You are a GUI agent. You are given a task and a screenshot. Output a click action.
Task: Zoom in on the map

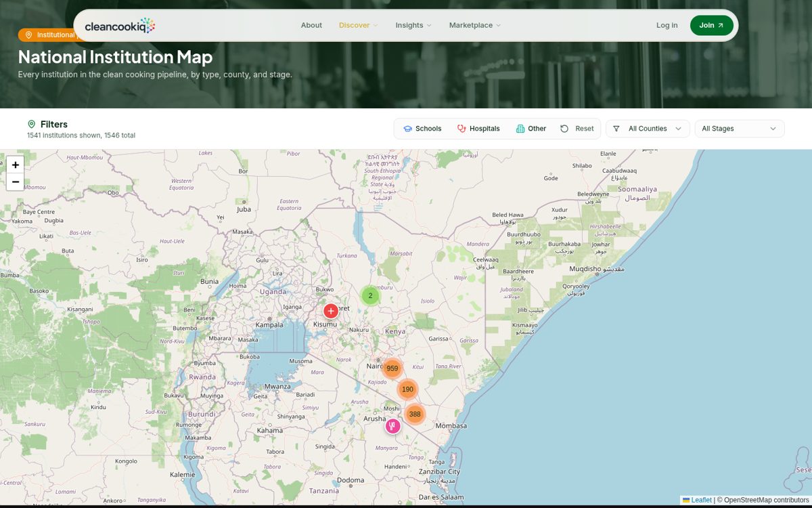(16, 165)
